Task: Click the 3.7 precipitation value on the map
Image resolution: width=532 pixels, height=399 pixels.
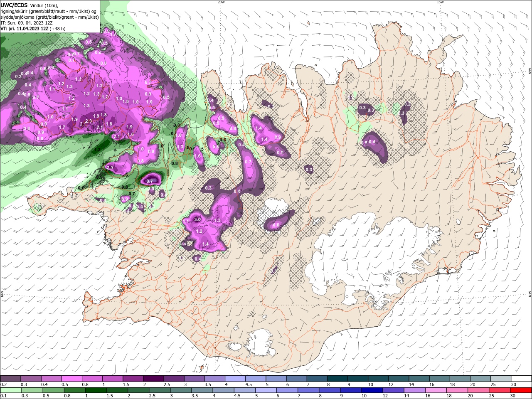Action: pyautogui.click(x=150, y=181)
